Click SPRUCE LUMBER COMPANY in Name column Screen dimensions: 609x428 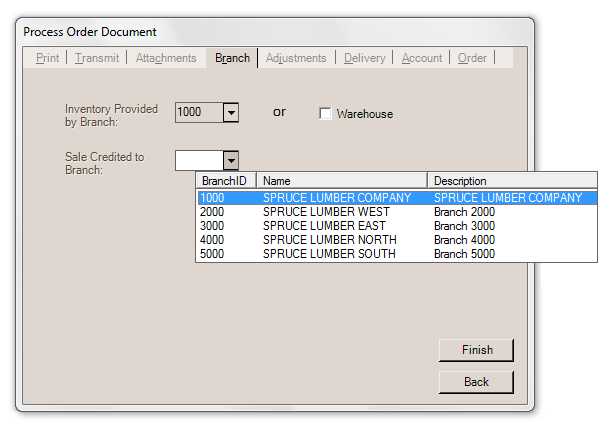click(x=337, y=198)
